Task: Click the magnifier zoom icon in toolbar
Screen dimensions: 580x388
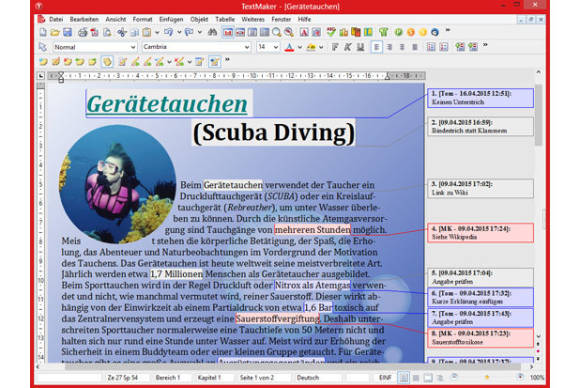Action: pos(276,33)
